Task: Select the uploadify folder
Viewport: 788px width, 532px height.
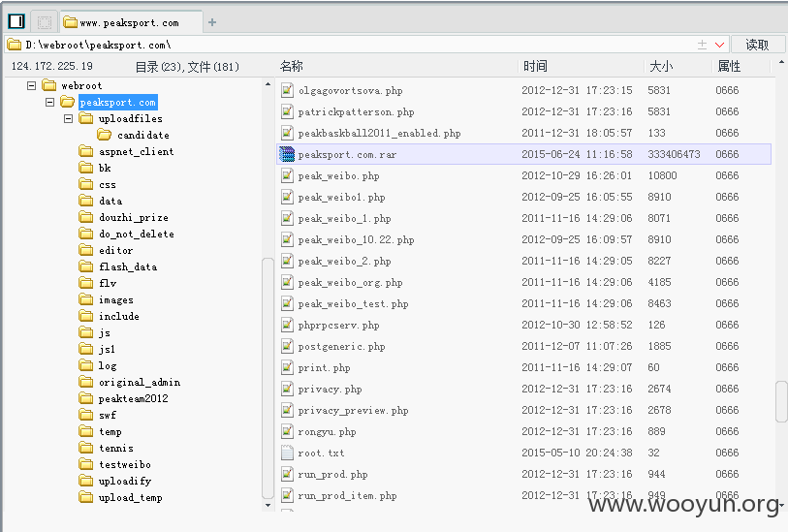Action: pyautogui.click(x=125, y=482)
